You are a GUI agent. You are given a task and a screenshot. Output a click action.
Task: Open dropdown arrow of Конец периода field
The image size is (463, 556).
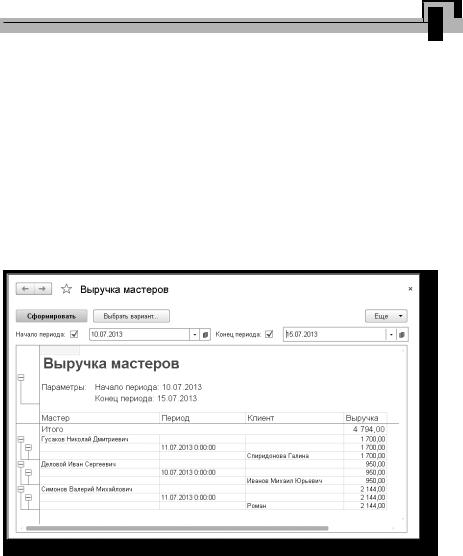pos(391,334)
